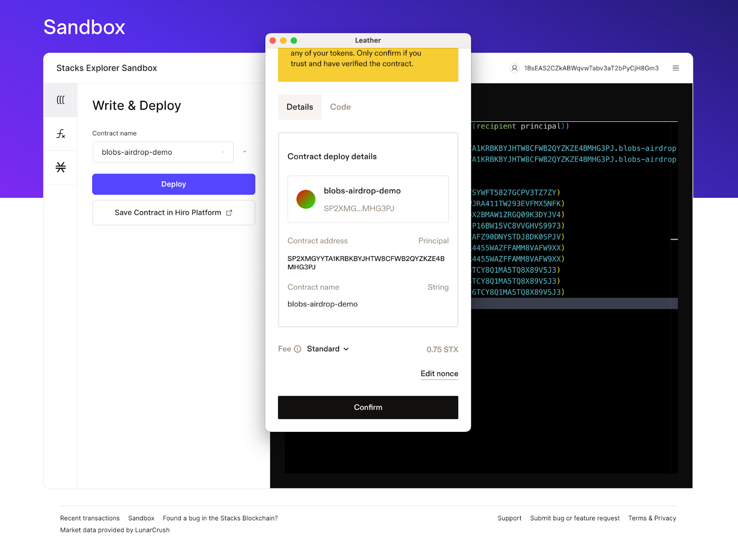
Task: Open the Sandbox footer link
Action: pos(141,518)
